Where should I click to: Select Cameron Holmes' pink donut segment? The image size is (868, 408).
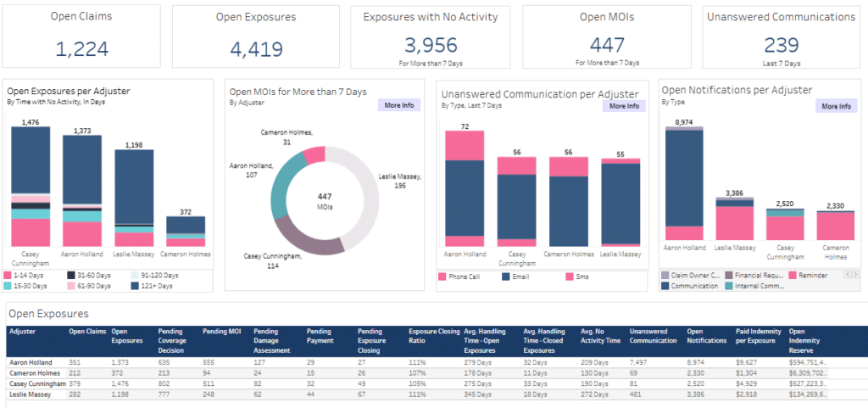314,155
